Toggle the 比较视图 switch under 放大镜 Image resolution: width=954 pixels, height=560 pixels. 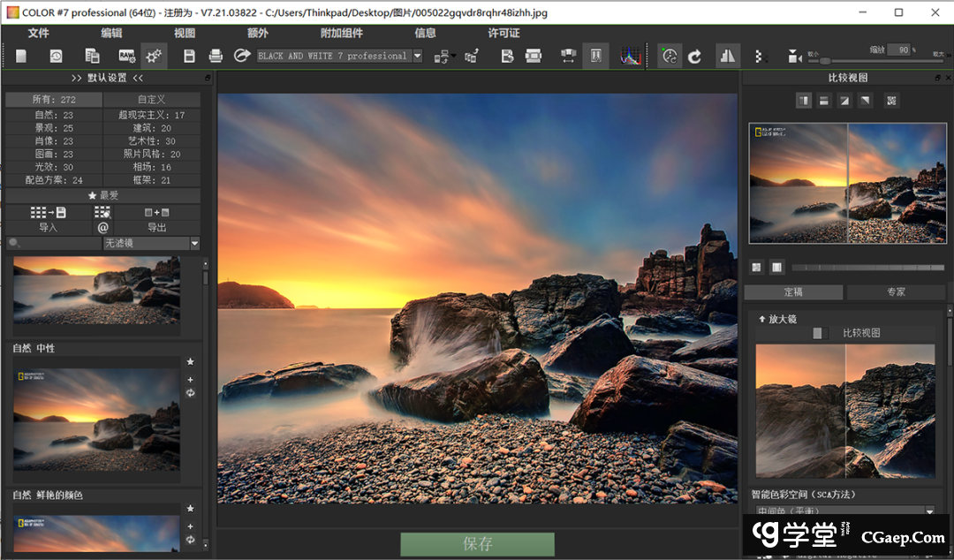tap(820, 333)
